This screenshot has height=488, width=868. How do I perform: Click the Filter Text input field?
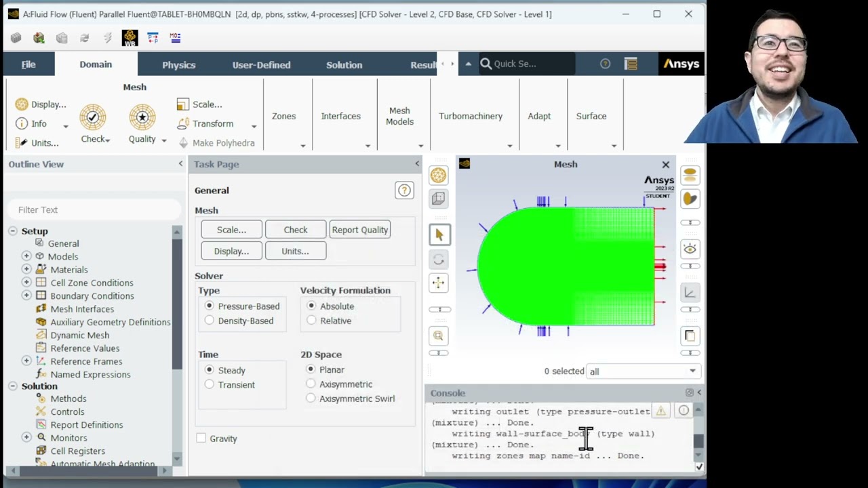click(95, 210)
